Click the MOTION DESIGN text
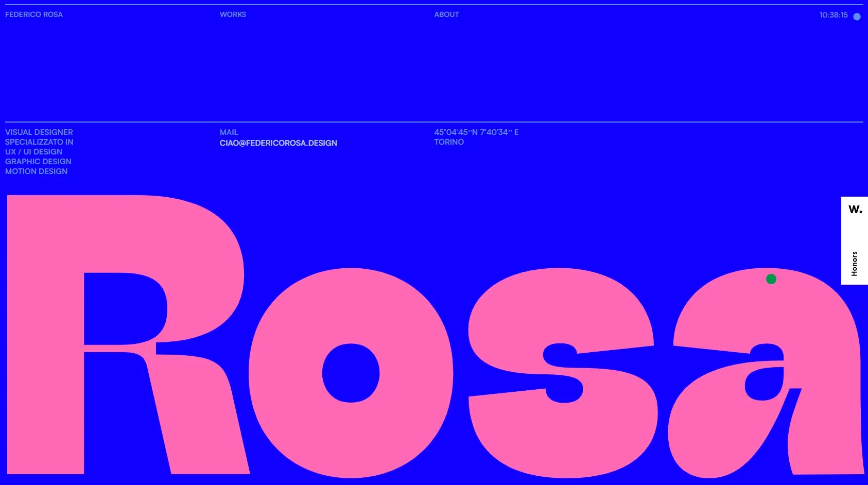This screenshot has height=485, width=868. click(36, 171)
